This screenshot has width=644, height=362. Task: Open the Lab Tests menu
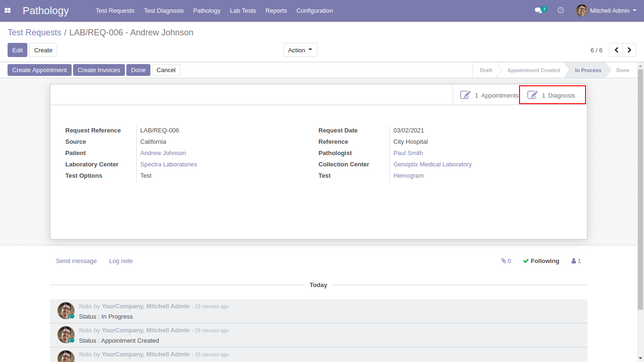click(243, 10)
